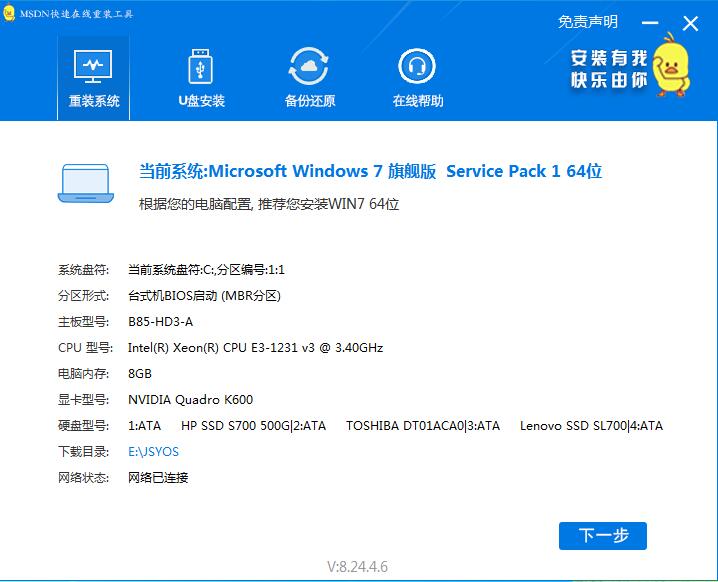
Task: Click the TOSHIBA DT01ACA0 disk entry
Action: (x=405, y=426)
